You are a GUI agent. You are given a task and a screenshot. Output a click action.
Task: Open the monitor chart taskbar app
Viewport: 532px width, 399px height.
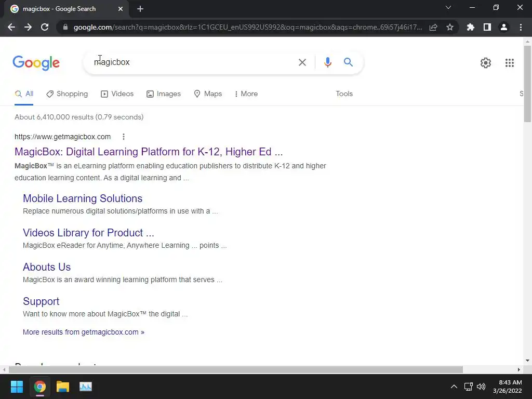(86, 387)
